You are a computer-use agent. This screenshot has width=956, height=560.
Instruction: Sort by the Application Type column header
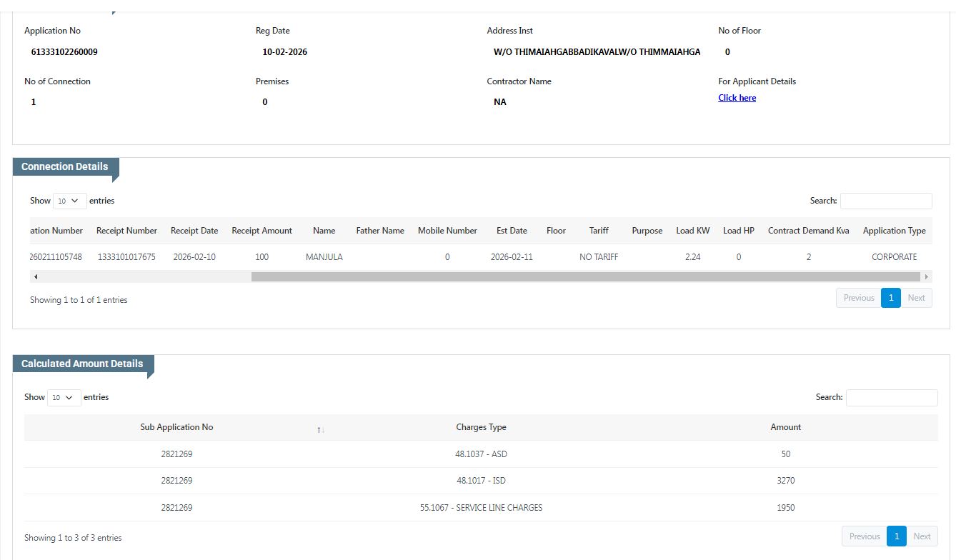click(894, 231)
